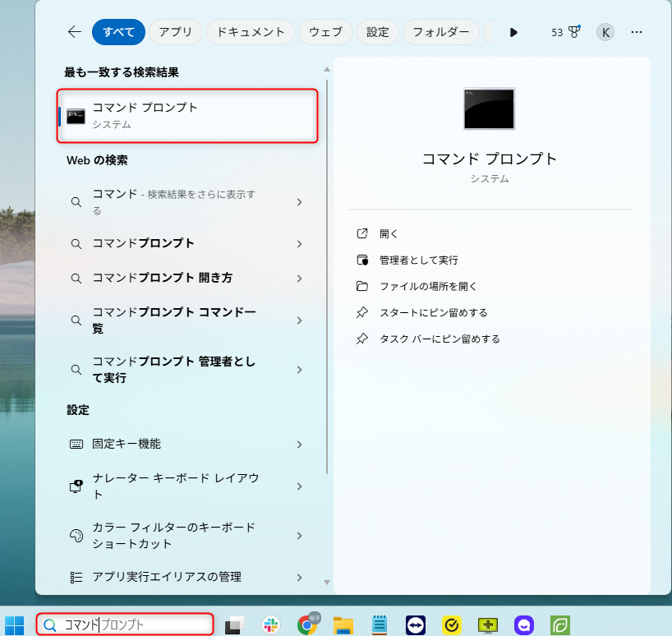Screen dimensions: 672x636
Task: Open the three-dot options menu
Action: tap(637, 32)
